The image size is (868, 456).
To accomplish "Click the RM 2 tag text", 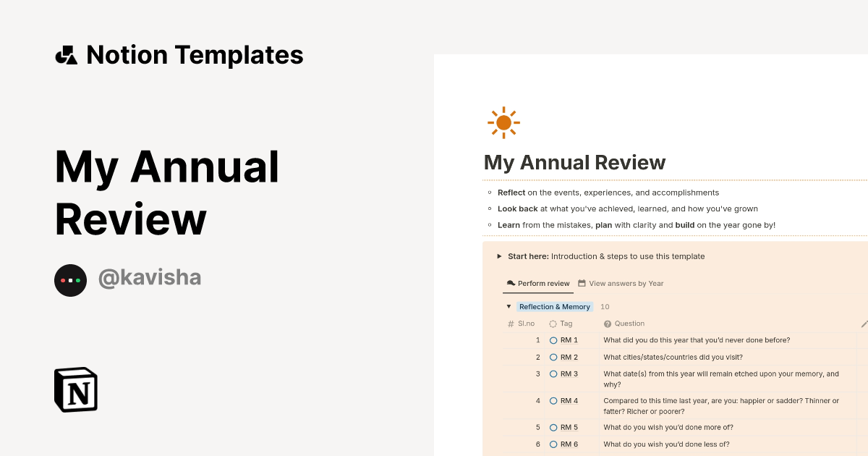I will coord(569,358).
